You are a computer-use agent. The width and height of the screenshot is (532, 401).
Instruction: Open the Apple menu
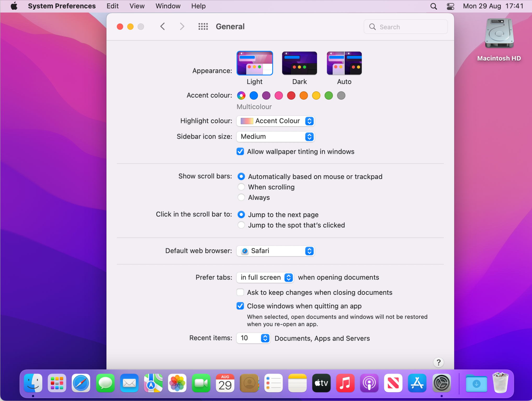pos(14,6)
